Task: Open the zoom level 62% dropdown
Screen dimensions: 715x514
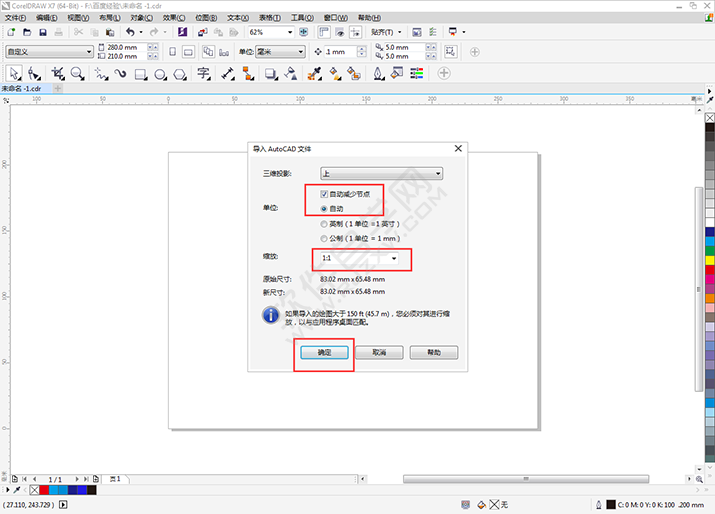Action: [x=289, y=32]
